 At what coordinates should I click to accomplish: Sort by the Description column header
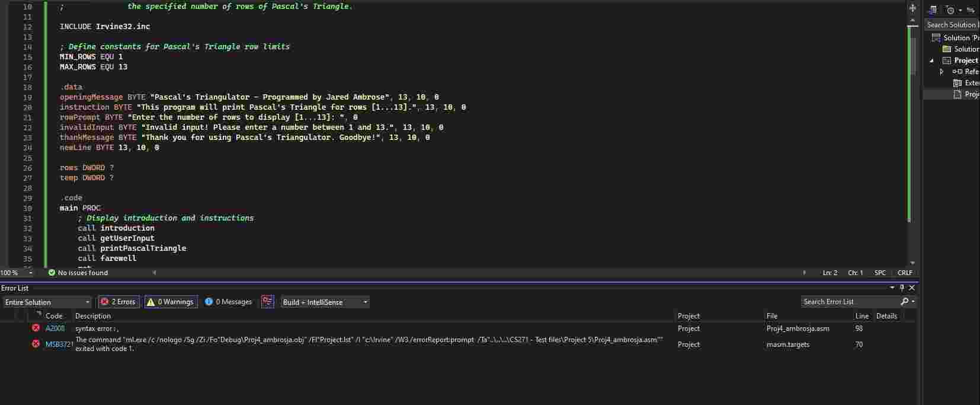[93, 316]
